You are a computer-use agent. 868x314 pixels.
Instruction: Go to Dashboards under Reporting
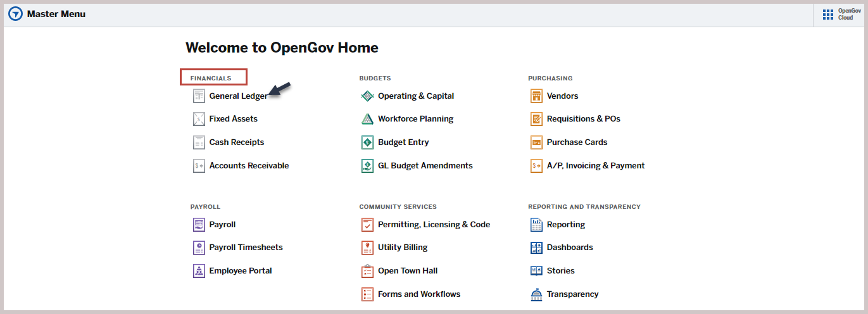570,248
